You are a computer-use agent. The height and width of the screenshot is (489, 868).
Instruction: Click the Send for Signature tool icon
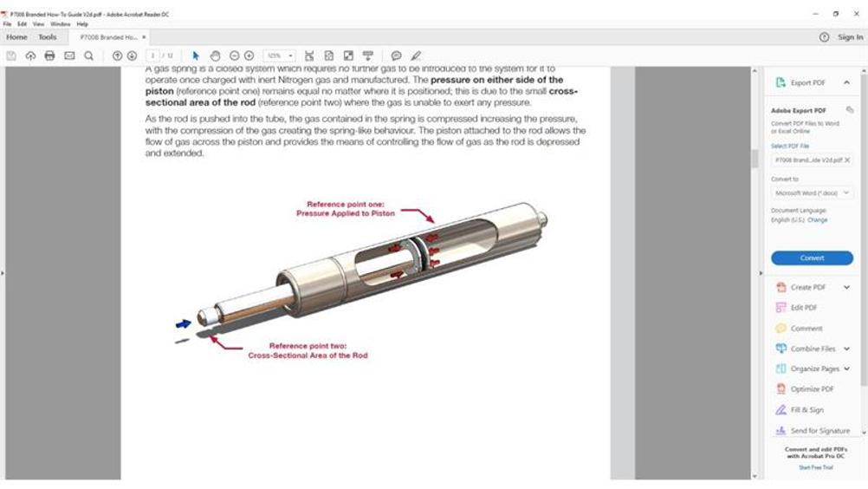tap(781, 430)
